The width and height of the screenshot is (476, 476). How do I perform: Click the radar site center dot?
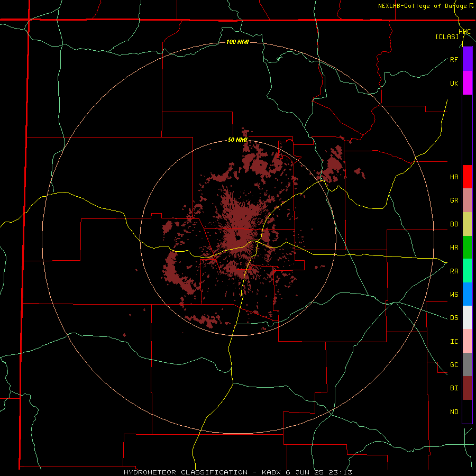pyautogui.click(x=237, y=237)
